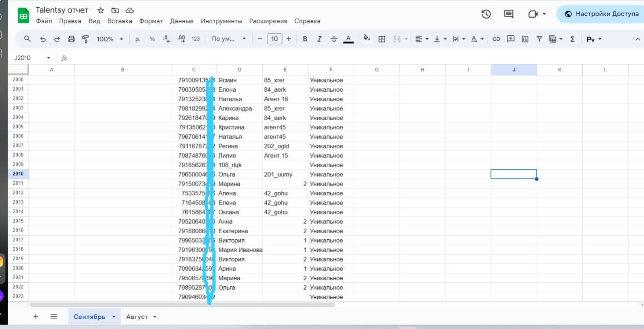
Task: Activate the paint format tool
Action: pyautogui.click(x=85, y=39)
